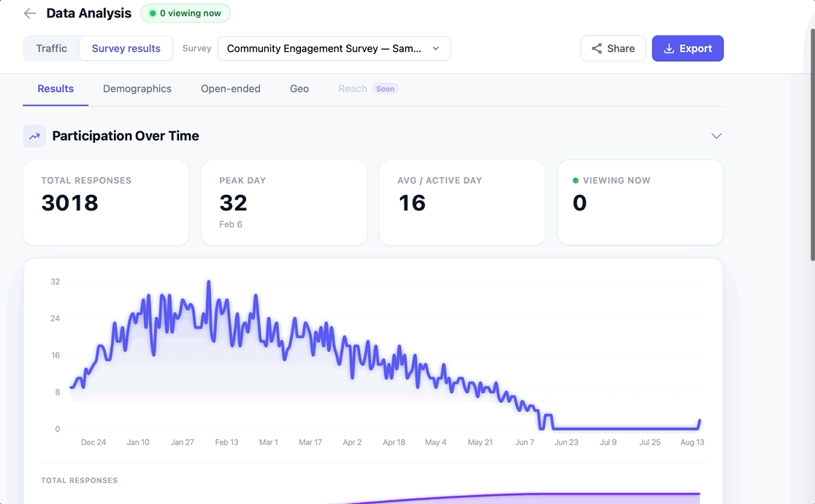Open the Community Engagement Survey dropdown

334,48
